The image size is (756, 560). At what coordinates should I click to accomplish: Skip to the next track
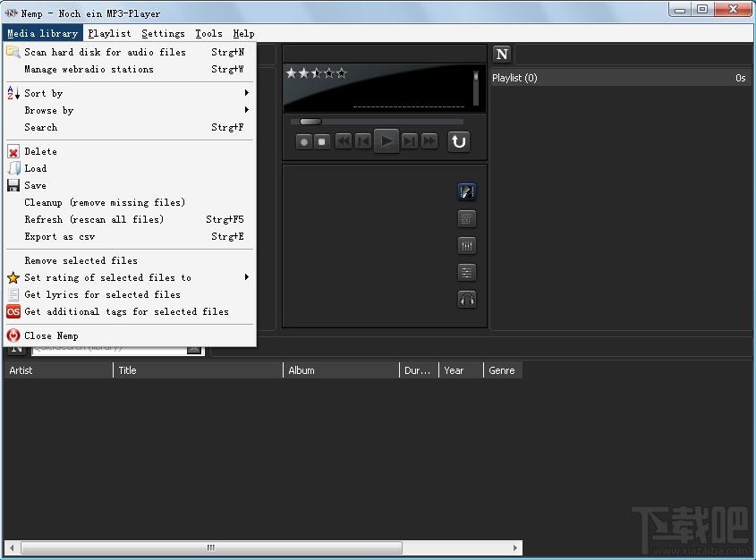(x=409, y=141)
